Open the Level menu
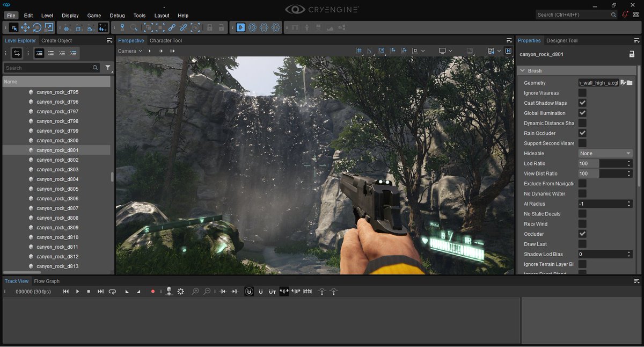 (x=47, y=16)
